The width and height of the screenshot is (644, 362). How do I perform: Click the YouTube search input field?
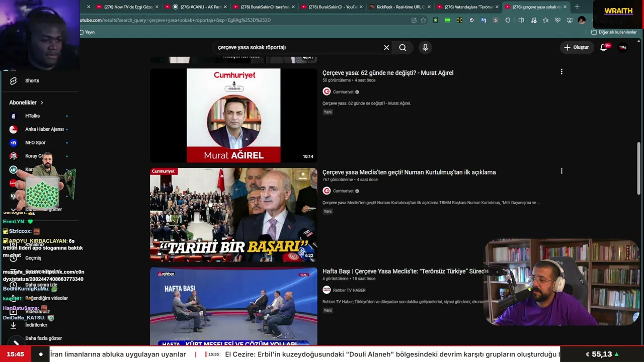298,47
